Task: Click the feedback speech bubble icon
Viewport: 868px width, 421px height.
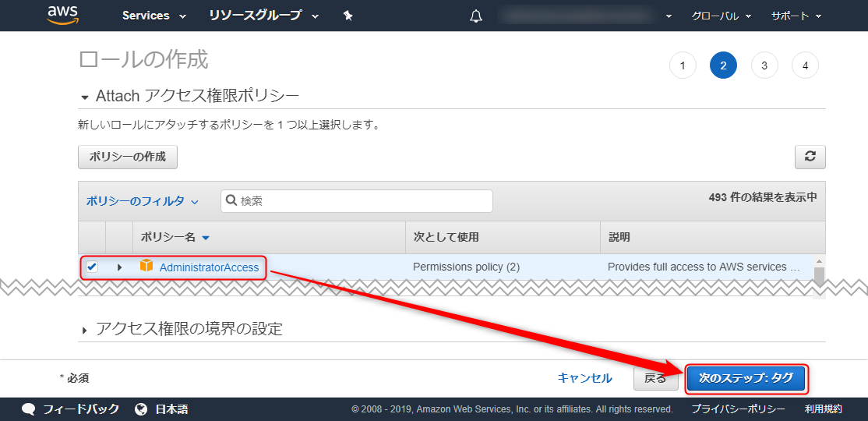Action: point(29,409)
